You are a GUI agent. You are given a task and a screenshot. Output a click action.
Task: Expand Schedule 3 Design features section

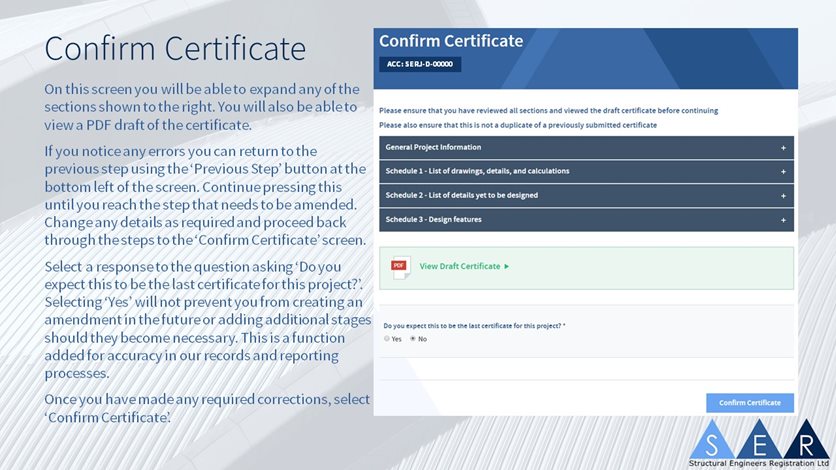click(x=586, y=220)
